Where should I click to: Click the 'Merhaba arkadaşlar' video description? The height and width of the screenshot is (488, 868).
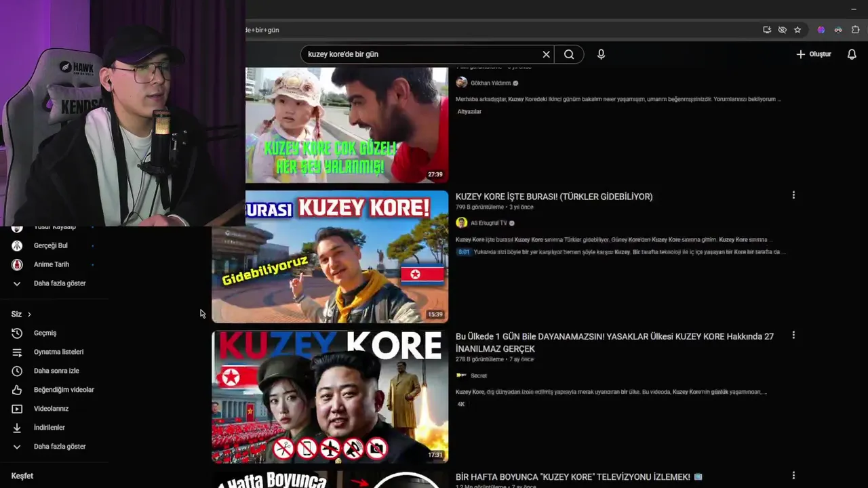pyautogui.click(x=618, y=99)
